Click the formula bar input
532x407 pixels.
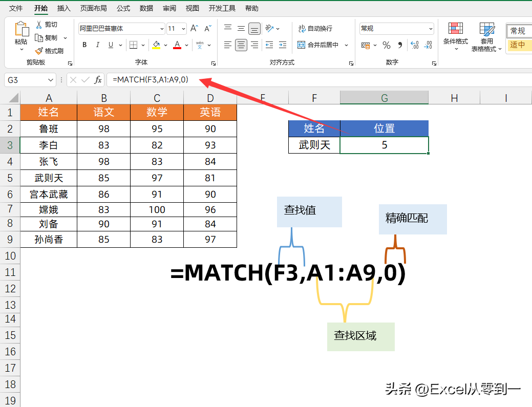pos(319,80)
